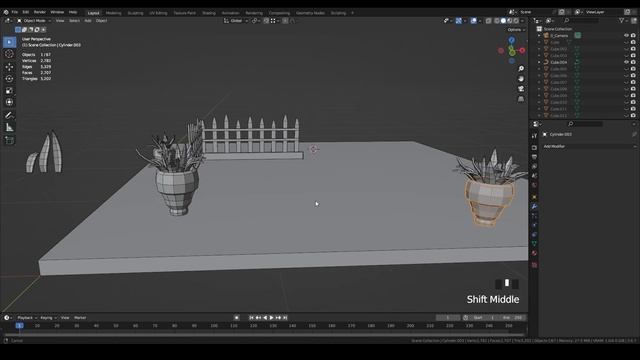Image resolution: width=640 pixels, height=360 pixels.
Task: Select the Measure tool
Action: 9,128
